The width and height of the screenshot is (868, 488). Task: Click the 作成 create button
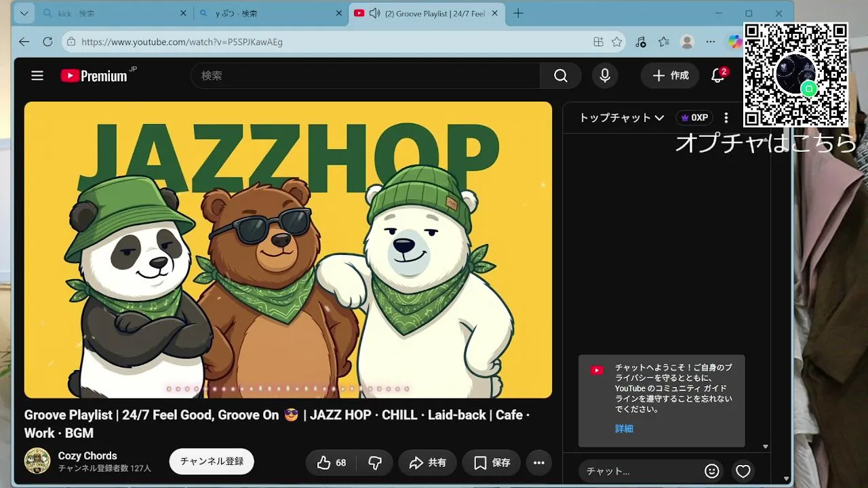pyautogui.click(x=670, y=76)
